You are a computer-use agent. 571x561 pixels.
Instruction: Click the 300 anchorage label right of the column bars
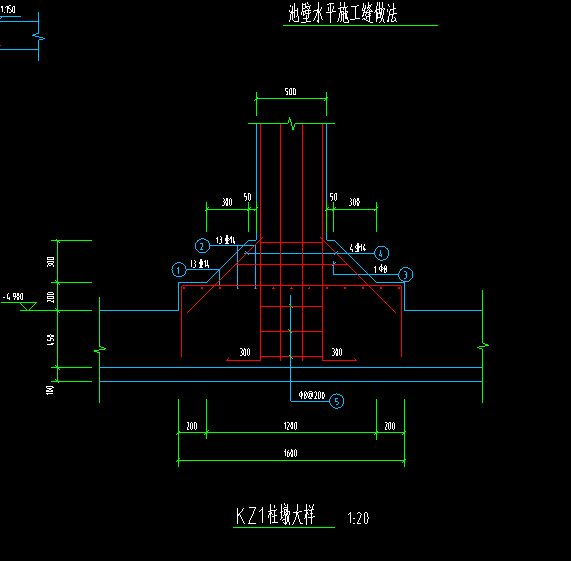click(x=337, y=352)
